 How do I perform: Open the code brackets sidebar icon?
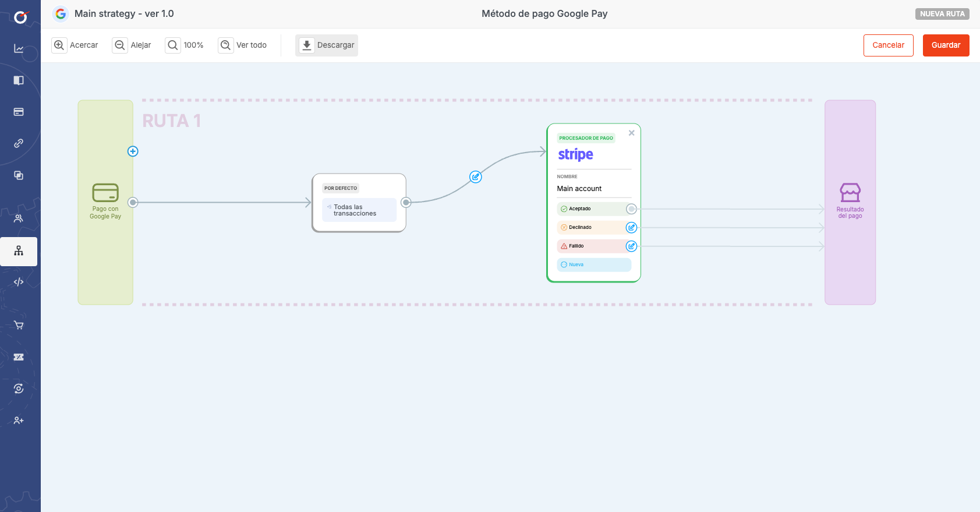tap(19, 282)
